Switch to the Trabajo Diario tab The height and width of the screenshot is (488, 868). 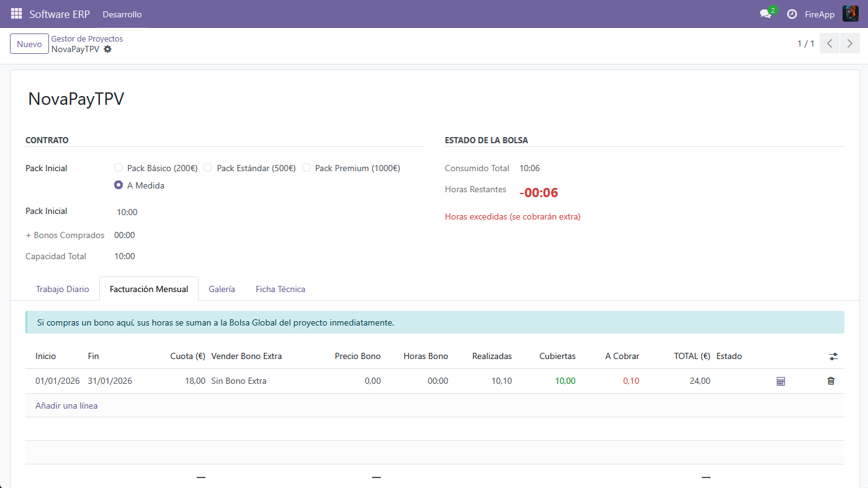tap(63, 289)
